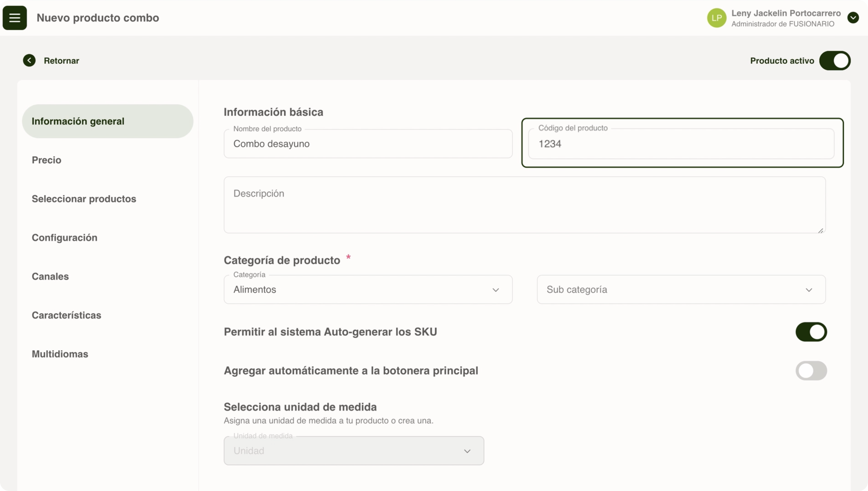This screenshot has width=868, height=491.
Task: Expand the user account chevron
Action: [853, 18]
